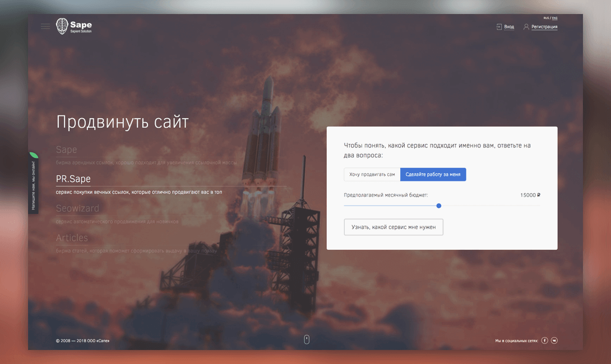Image resolution: width=611 pixels, height=364 pixels.
Task: Open the 'Напишите нам, мы онлайн!' chat tab
Action: point(33,183)
